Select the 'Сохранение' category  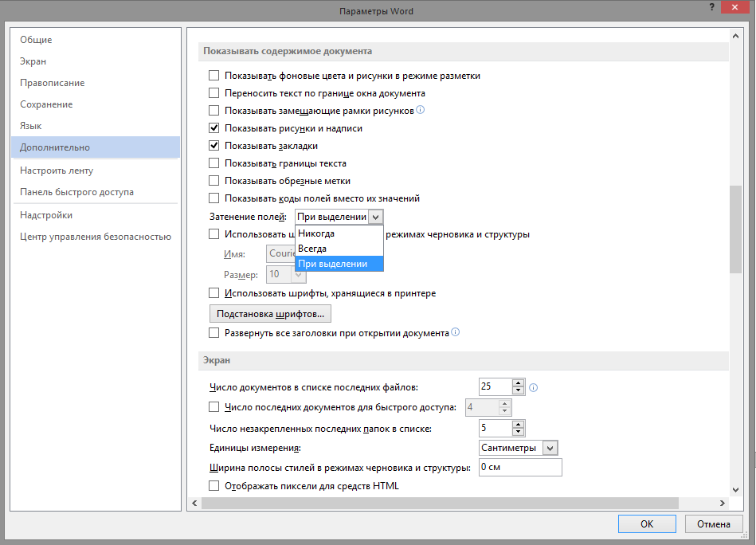coord(96,104)
